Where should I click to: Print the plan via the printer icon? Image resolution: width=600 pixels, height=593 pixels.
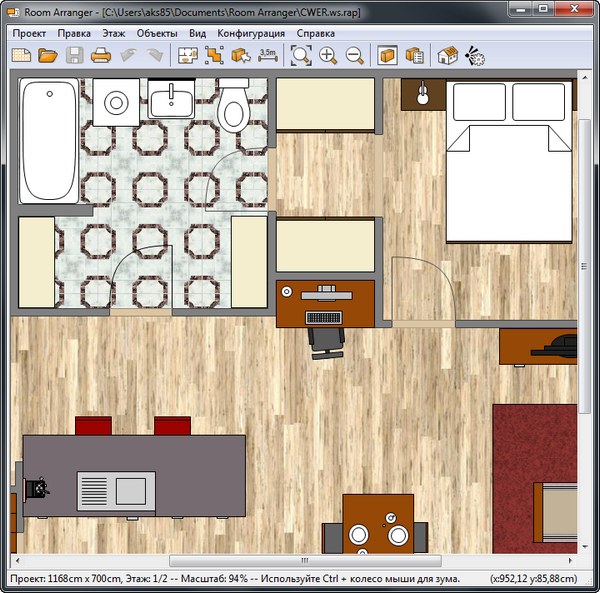100,56
